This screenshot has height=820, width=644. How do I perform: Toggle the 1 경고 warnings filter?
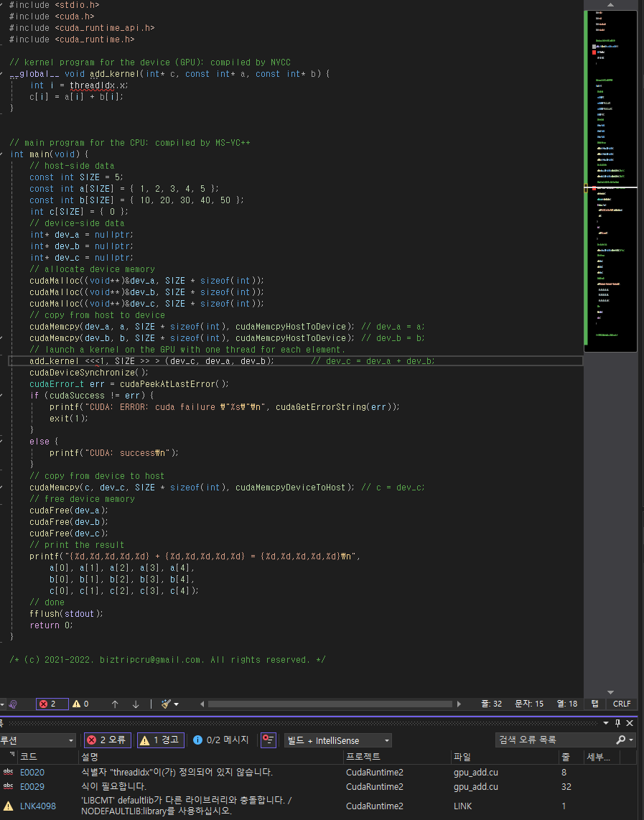pos(161,740)
